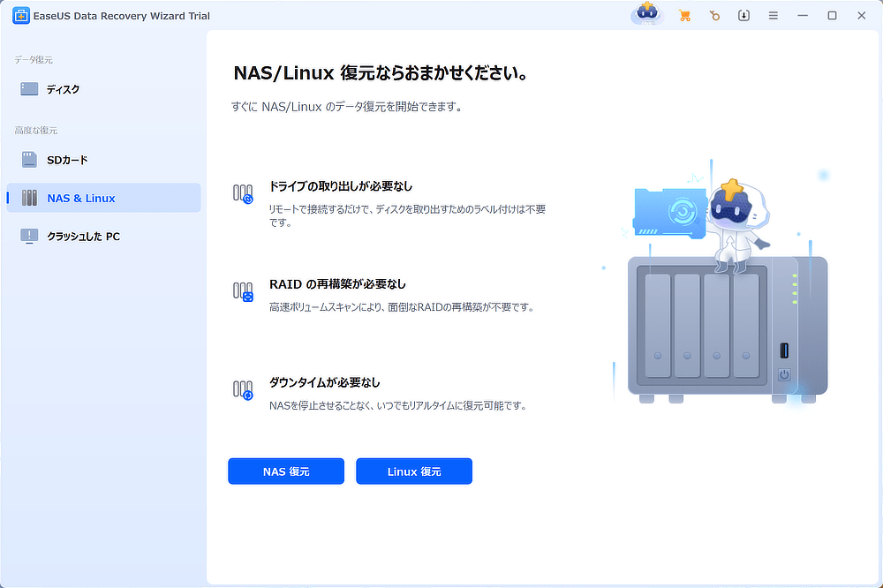
Task: Click the disk drive icon beside ディスク
Action: (x=29, y=89)
